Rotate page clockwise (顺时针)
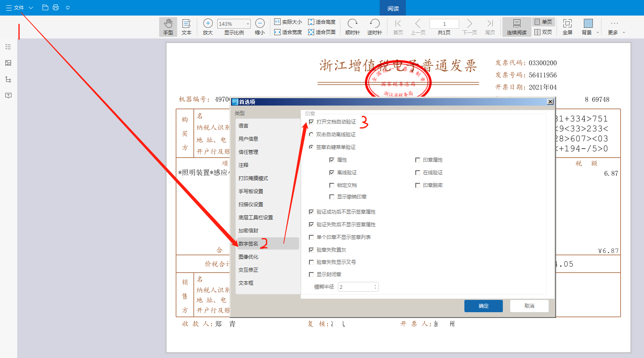644x358 pixels. 353,27
